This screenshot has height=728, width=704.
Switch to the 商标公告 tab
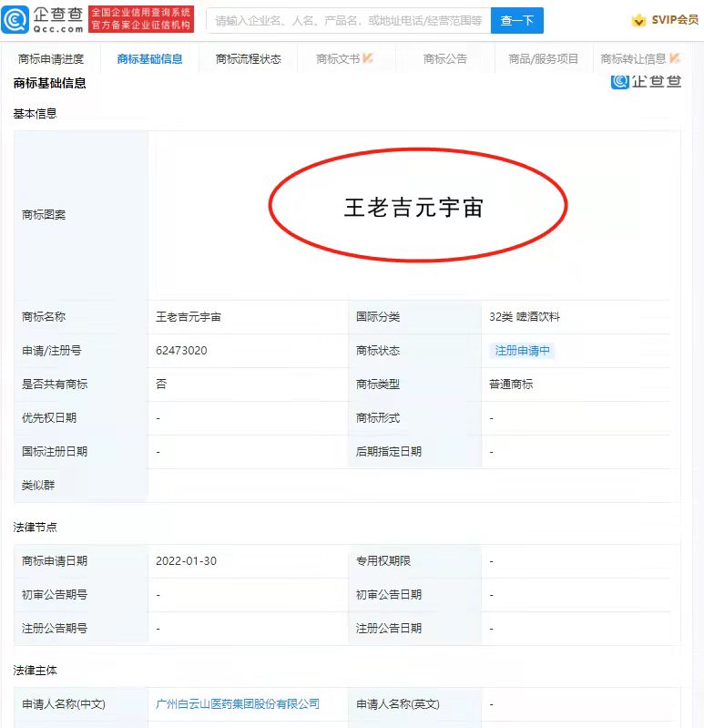tap(445, 59)
